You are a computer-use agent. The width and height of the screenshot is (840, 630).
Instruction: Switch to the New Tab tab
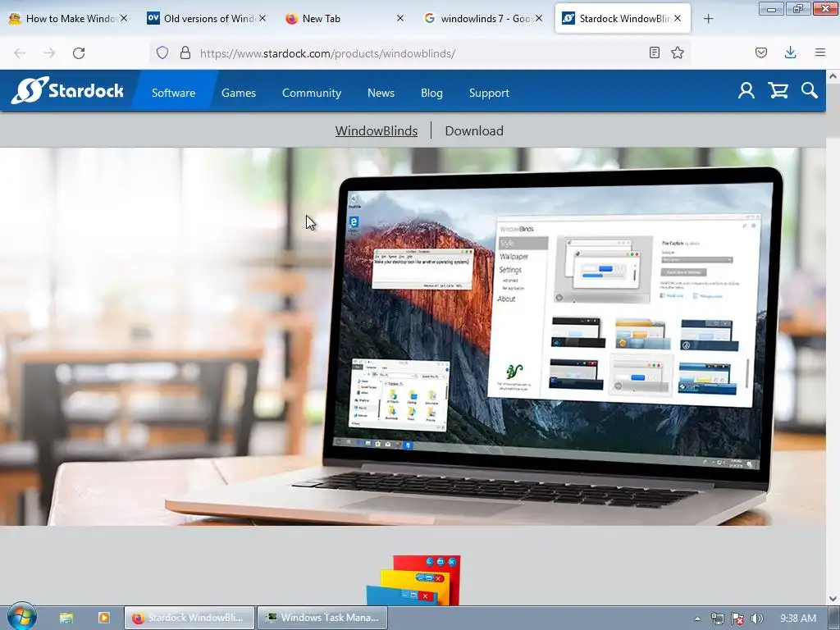(x=344, y=19)
